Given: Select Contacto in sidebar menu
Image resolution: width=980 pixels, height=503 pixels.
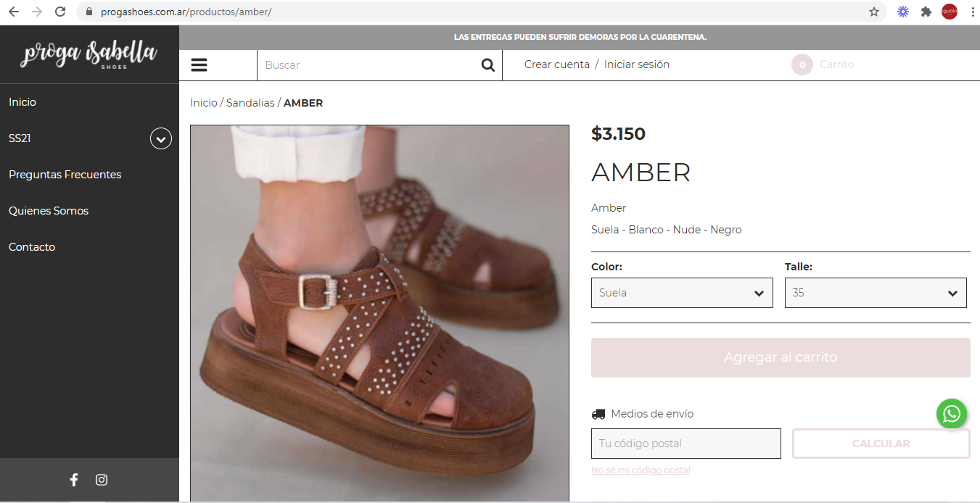Looking at the screenshot, I should tap(32, 247).
